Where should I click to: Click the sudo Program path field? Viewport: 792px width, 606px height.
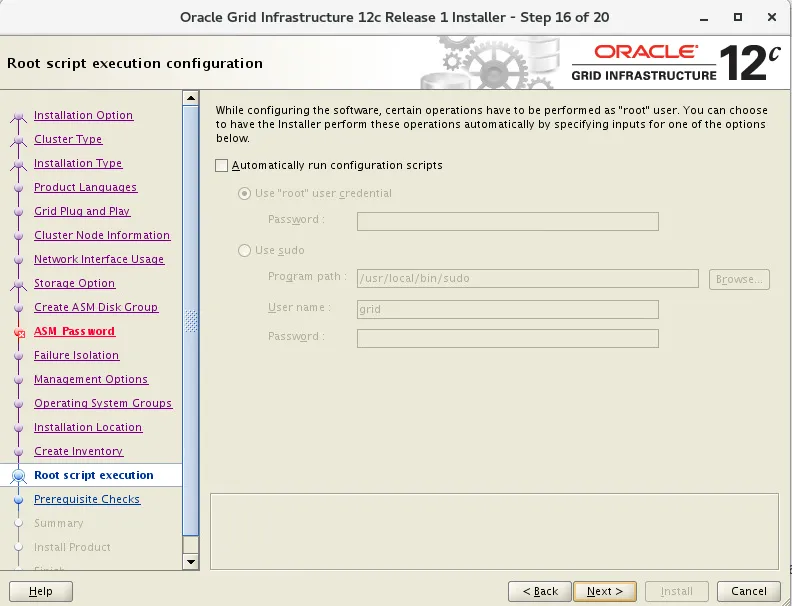[x=528, y=279]
